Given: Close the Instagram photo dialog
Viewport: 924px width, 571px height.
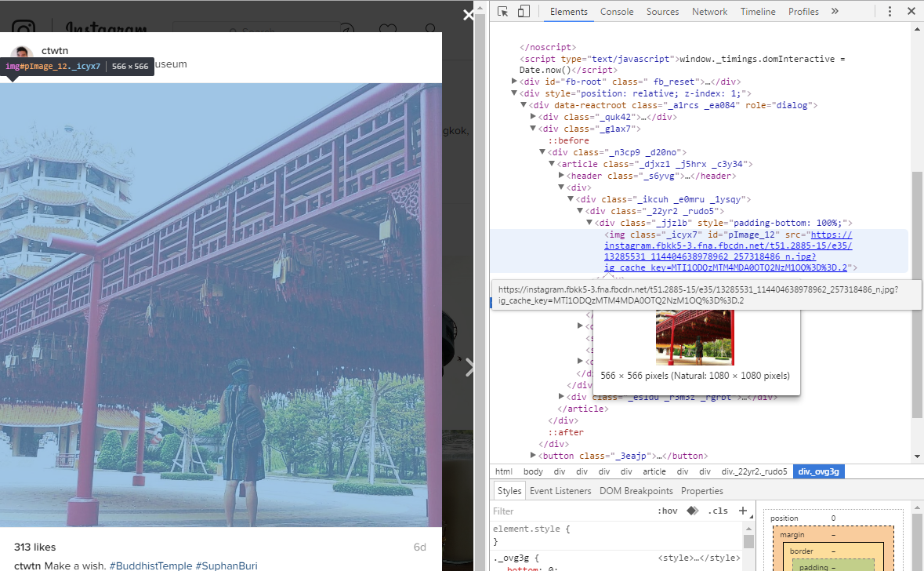Looking at the screenshot, I should [x=469, y=15].
